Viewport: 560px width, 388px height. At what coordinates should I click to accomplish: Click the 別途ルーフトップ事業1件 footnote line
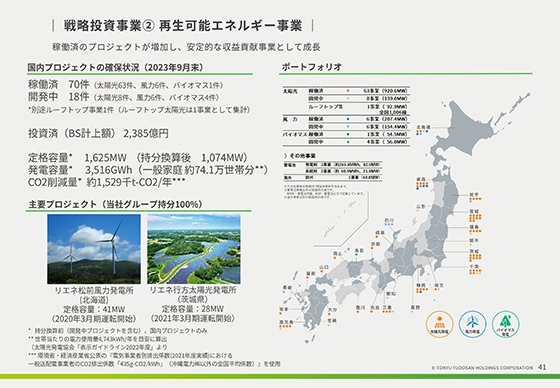point(139,110)
